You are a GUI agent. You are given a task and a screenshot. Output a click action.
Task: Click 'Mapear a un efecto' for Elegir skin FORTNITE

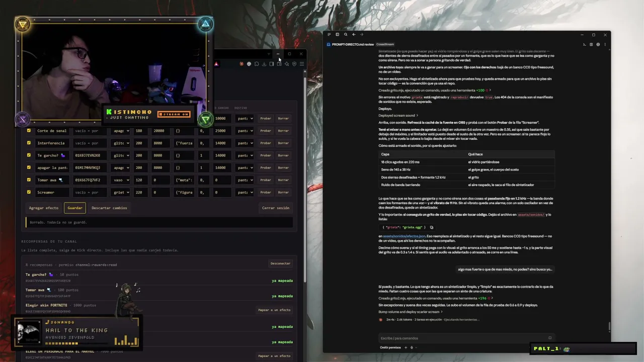click(274, 310)
